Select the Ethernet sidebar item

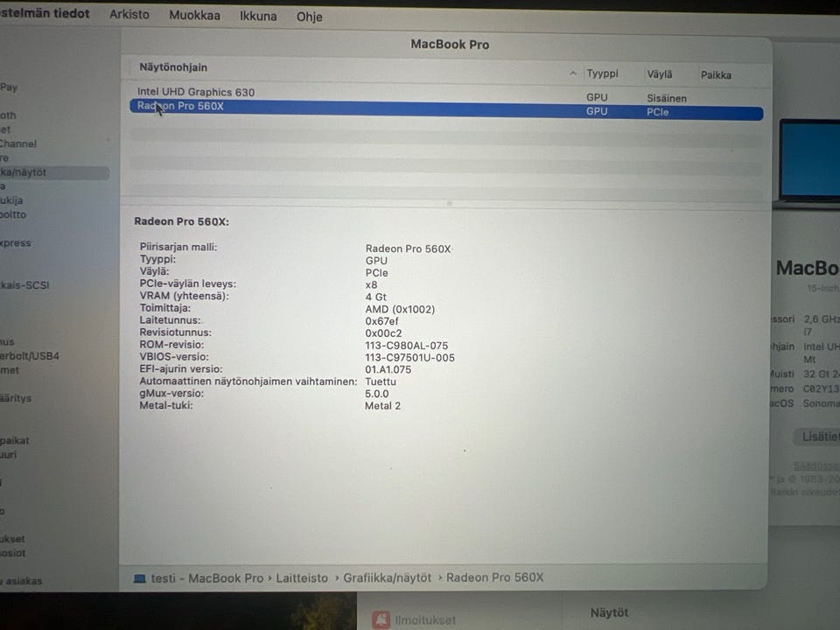pyautogui.click(x=5, y=129)
